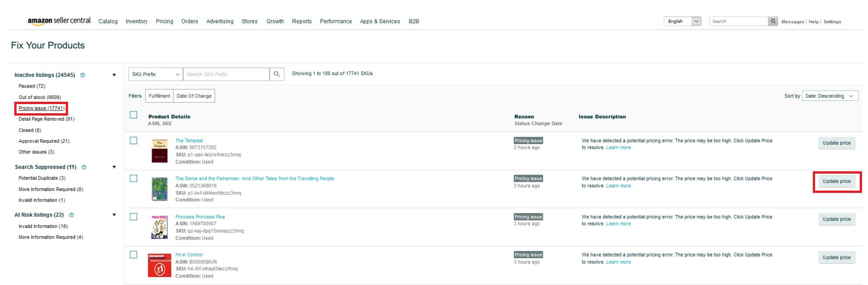The height and width of the screenshot is (285, 868).
Task: Open the Out of stock (6609) filter
Action: (x=40, y=97)
